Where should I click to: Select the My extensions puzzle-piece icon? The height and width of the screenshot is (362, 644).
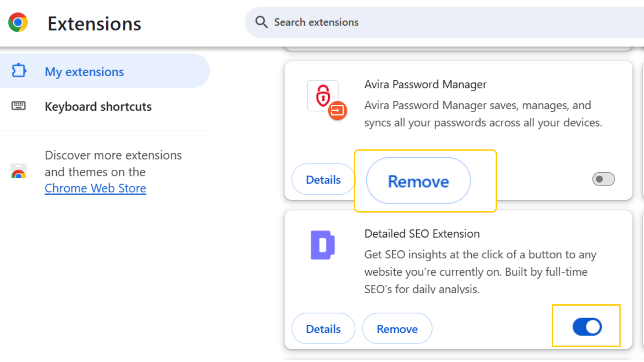click(x=19, y=71)
